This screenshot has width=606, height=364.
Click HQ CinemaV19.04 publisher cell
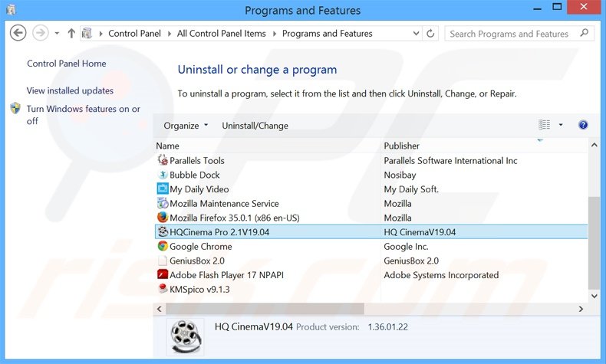[x=420, y=232]
